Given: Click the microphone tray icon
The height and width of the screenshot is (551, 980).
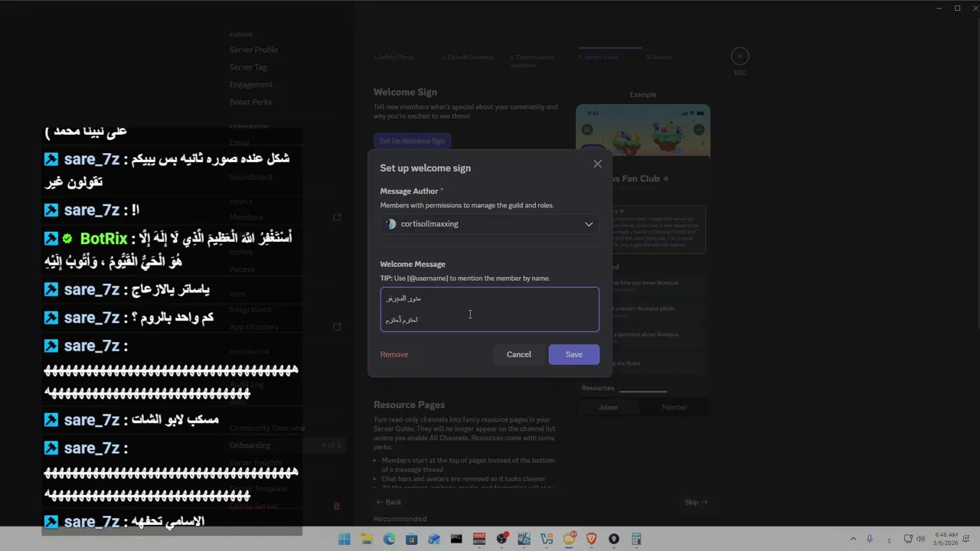Looking at the screenshot, I should tap(870, 539).
